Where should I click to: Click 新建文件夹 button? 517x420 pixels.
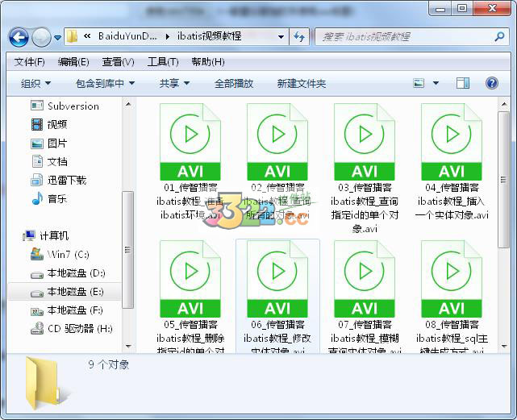click(x=302, y=83)
